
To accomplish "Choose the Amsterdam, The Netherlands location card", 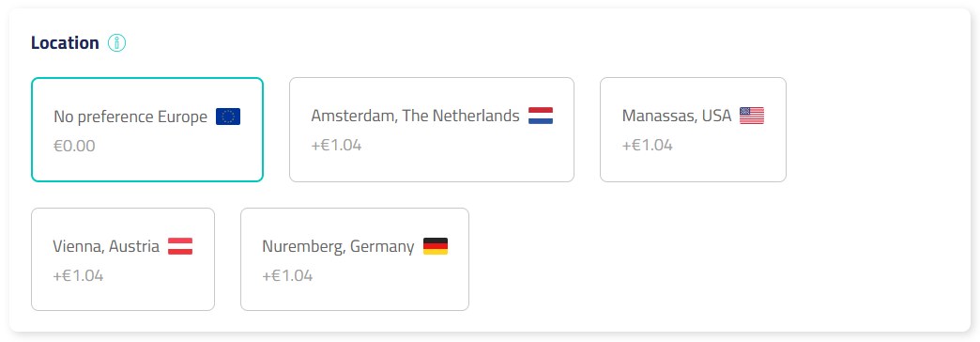I will point(432,130).
